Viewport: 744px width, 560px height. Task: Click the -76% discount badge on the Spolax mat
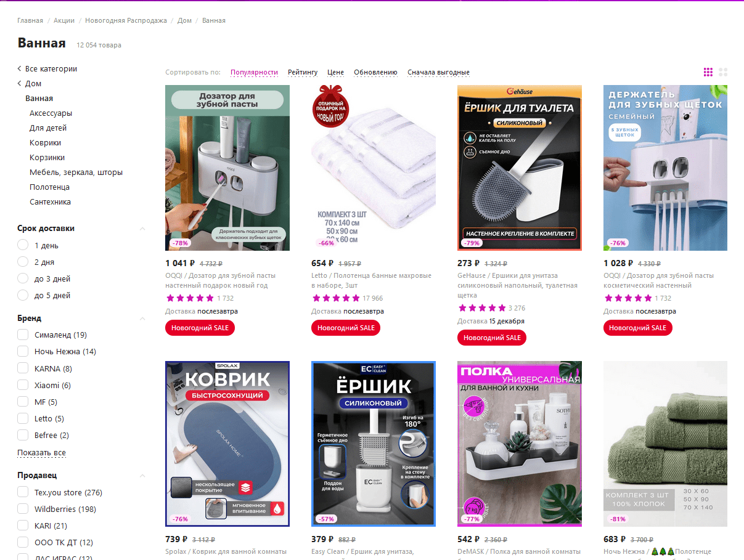(180, 519)
